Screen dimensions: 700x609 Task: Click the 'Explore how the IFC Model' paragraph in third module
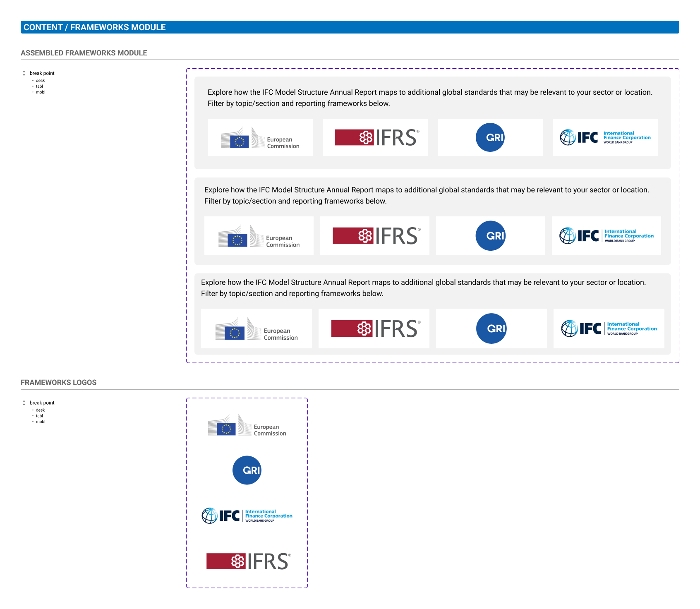point(424,288)
